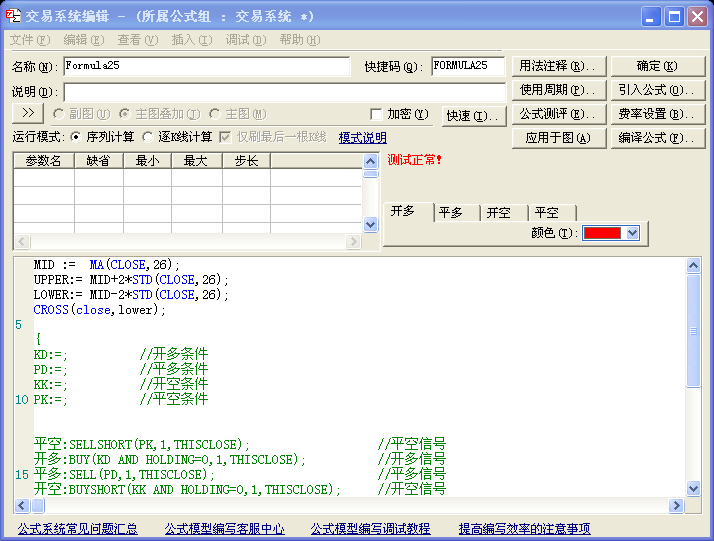The height and width of the screenshot is (541, 714).
Task: Click 应用于图(A) button
Action: [559, 138]
